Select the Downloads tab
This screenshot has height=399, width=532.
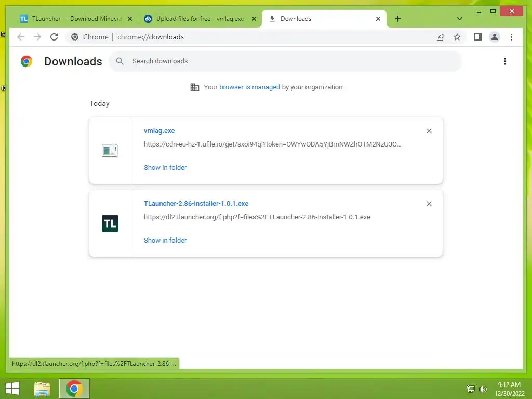point(324,19)
